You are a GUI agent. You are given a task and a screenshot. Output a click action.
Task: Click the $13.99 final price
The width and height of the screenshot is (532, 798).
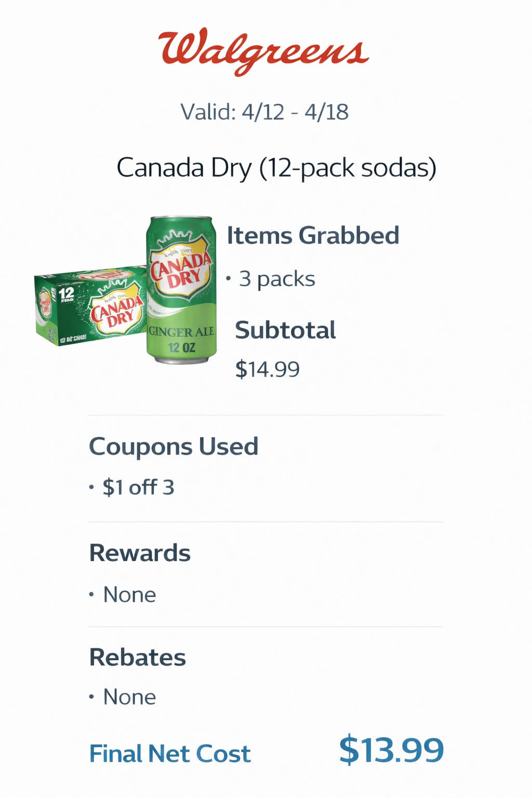point(391,750)
